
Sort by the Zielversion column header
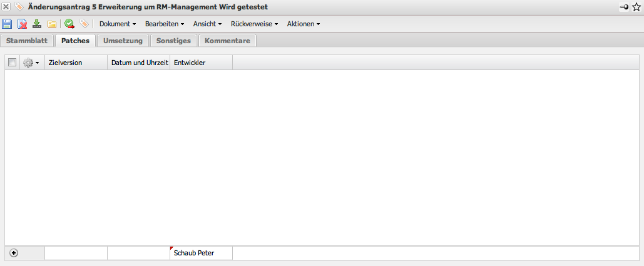coord(76,63)
